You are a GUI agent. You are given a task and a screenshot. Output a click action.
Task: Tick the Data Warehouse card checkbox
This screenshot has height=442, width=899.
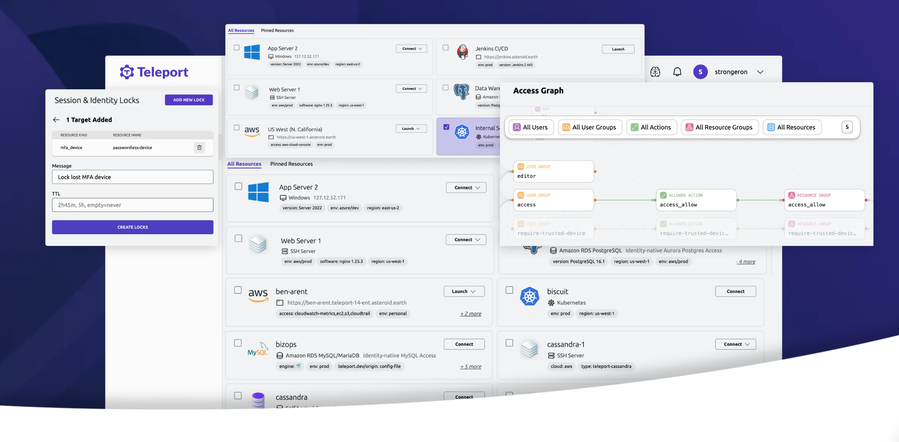pos(445,88)
